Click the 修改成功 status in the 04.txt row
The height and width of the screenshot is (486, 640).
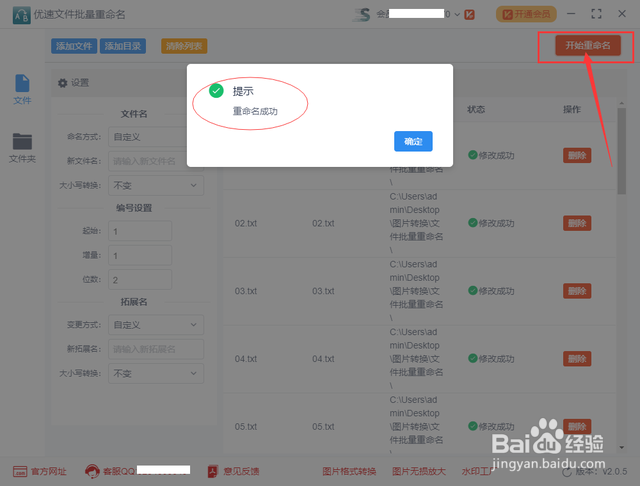(491, 359)
